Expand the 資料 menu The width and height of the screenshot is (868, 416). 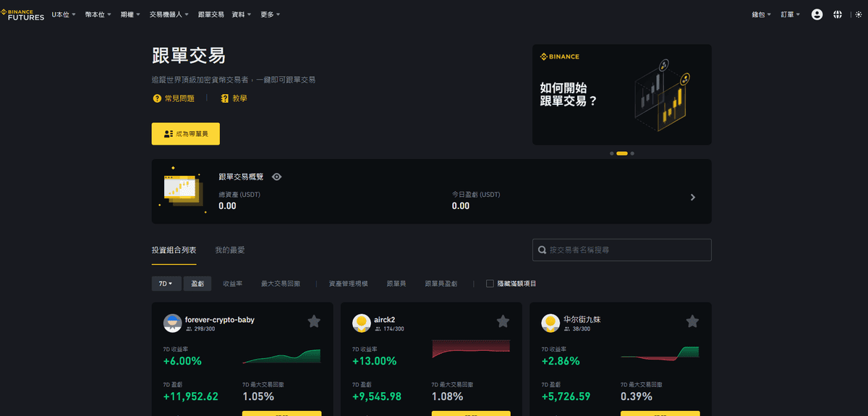tap(242, 14)
